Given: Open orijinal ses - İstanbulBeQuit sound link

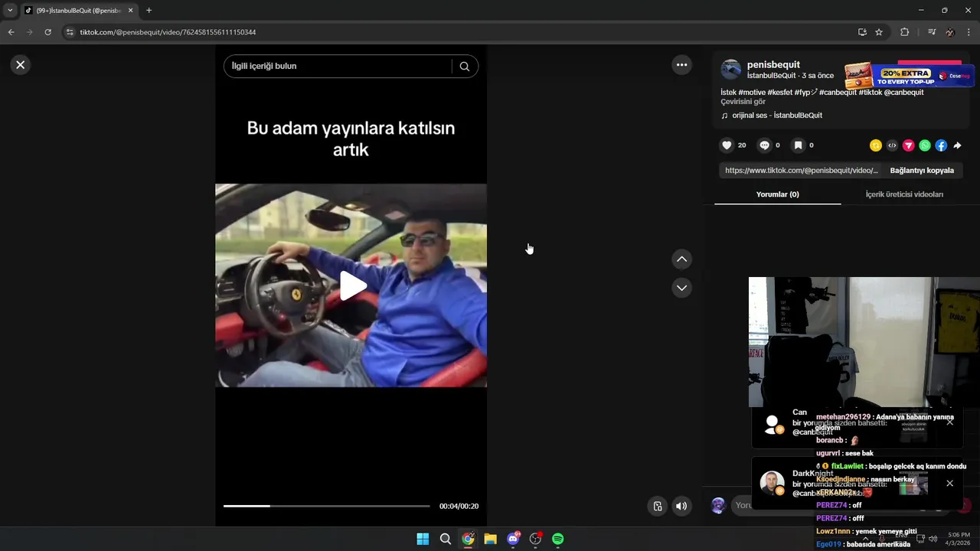Looking at the screenshot, I should 776,116.
